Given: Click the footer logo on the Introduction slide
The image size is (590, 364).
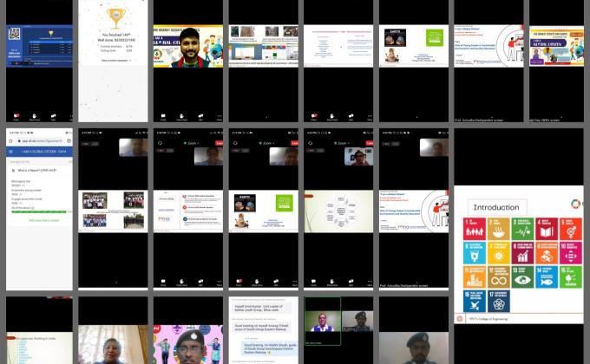Looking at the screenshot, I should point(460,319).
